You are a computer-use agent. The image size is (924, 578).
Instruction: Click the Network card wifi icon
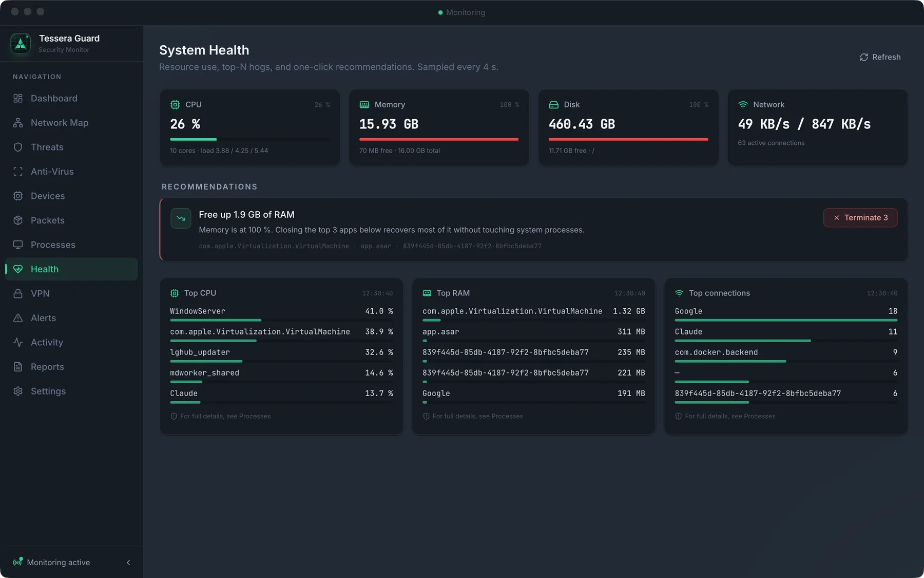743,104
